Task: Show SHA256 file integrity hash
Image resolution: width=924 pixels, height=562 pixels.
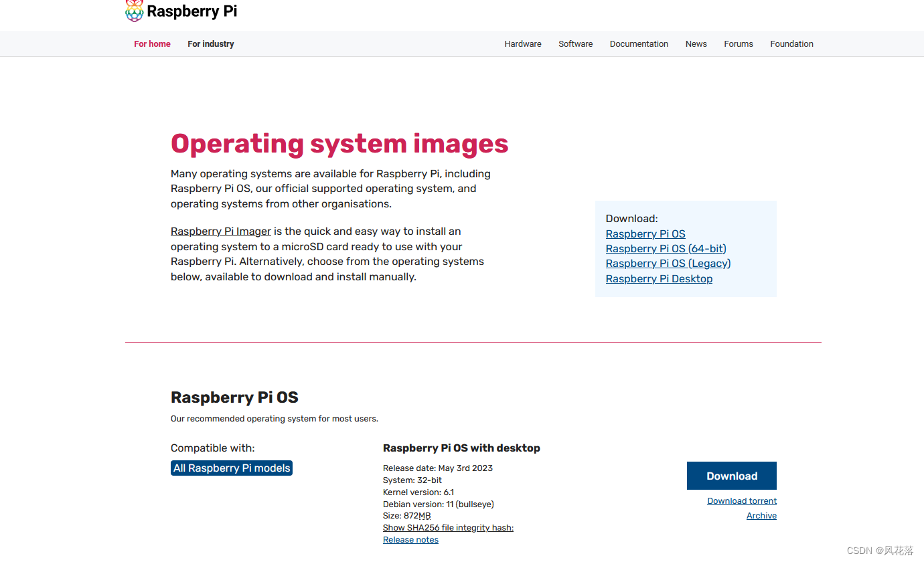Action: tap(448, 528)
